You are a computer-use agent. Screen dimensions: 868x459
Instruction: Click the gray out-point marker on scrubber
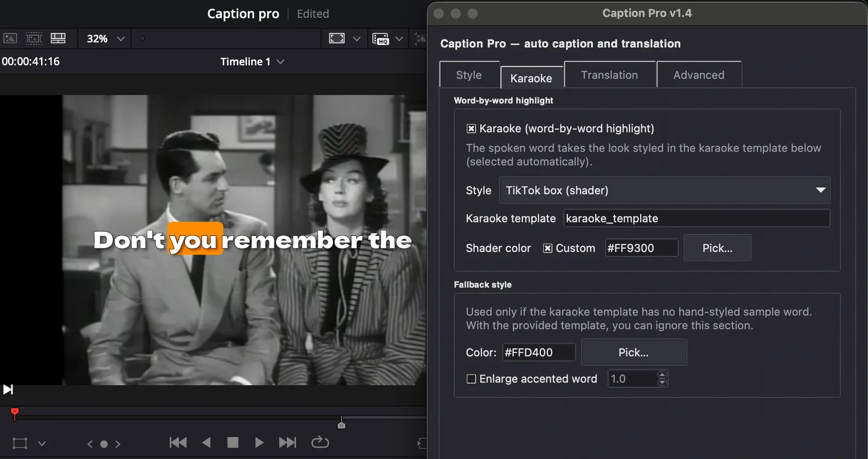(x=341, y=423)
